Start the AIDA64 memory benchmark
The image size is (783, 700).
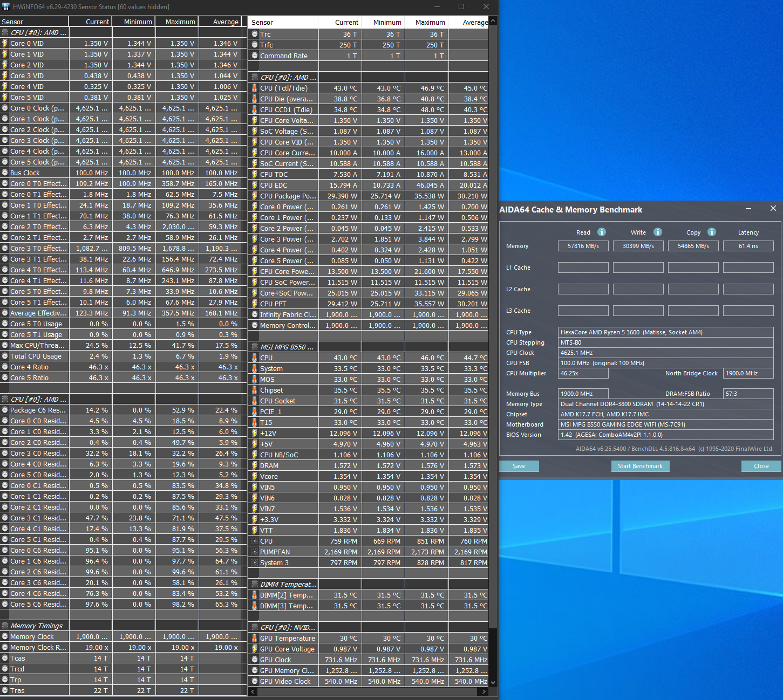tap(640, 466)
